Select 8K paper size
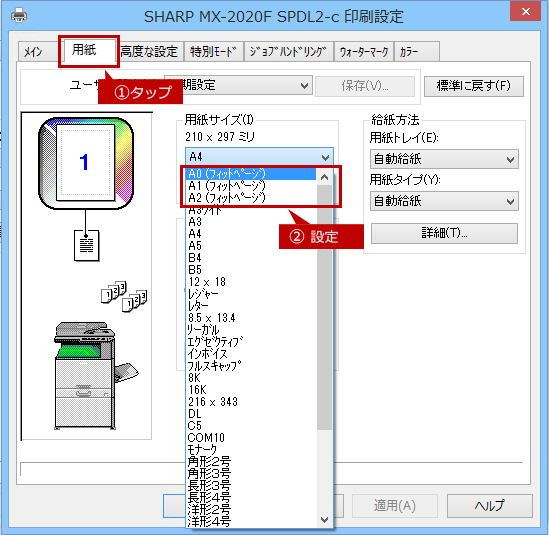This screenshot has width=549, height=535. coord(251,377)
